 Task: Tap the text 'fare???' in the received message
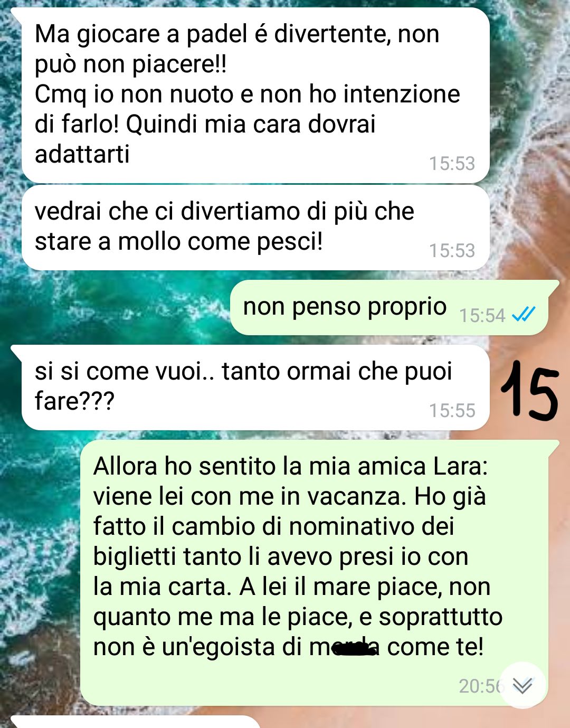(x=74, y=401)
